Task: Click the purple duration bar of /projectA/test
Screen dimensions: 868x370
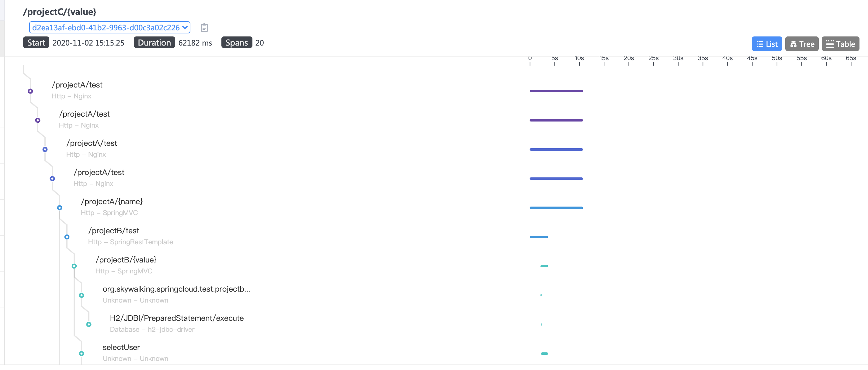Action: pos(556,91)
